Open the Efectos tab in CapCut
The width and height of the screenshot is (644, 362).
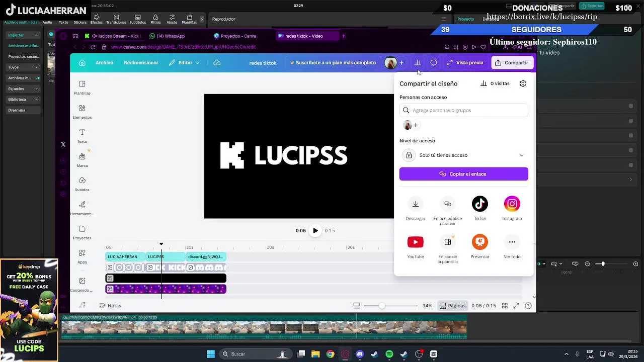97,19
